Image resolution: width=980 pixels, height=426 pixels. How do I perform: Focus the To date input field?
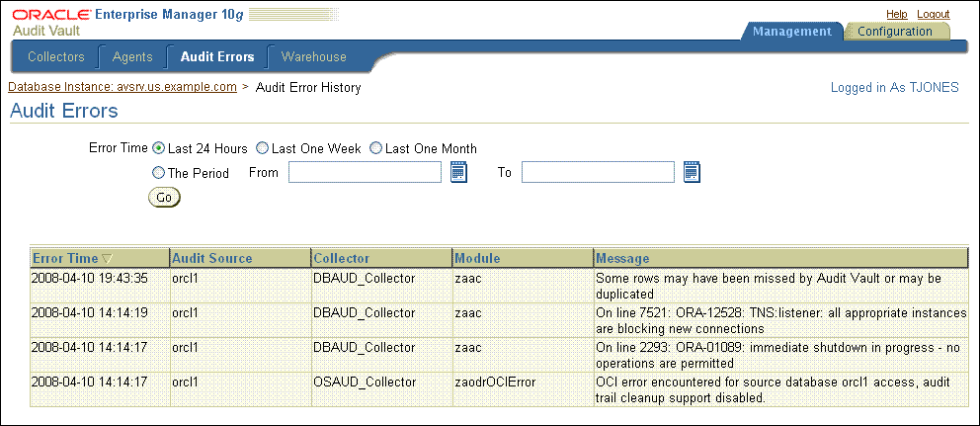click(x=598, y=172)
